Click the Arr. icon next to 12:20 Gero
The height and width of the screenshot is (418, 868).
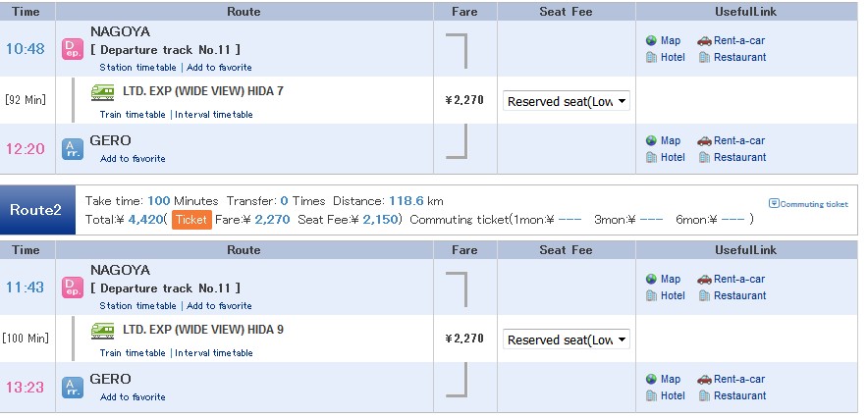[73, 149]
